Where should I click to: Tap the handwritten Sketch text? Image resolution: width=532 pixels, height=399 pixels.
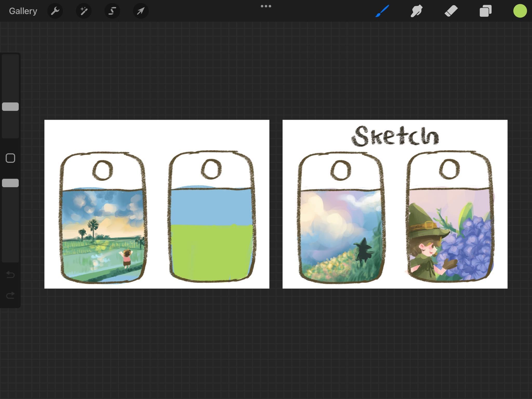(x=395, y=136)
